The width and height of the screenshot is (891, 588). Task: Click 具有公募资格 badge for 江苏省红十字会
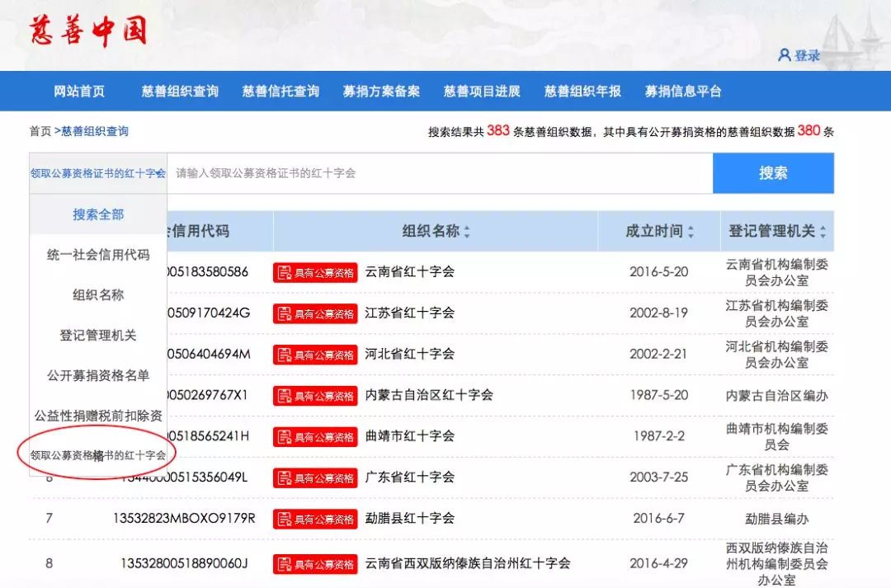[x=315, y=313]
